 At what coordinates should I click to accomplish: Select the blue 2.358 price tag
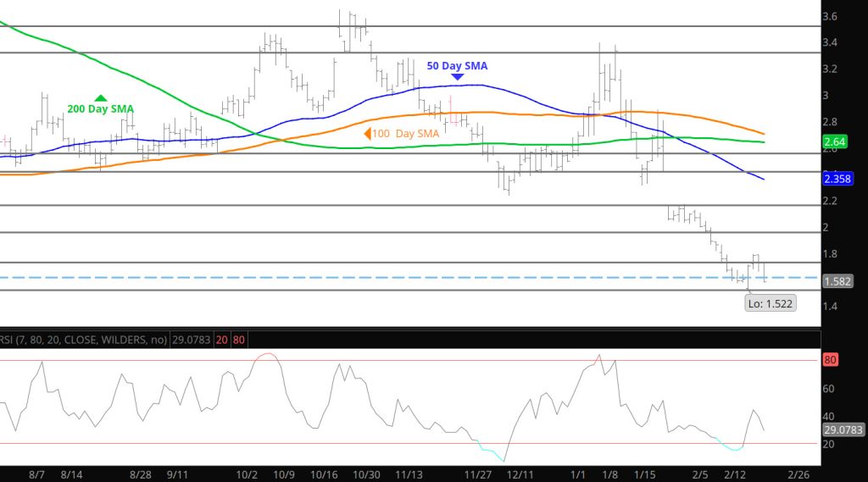tap(839, 179)
